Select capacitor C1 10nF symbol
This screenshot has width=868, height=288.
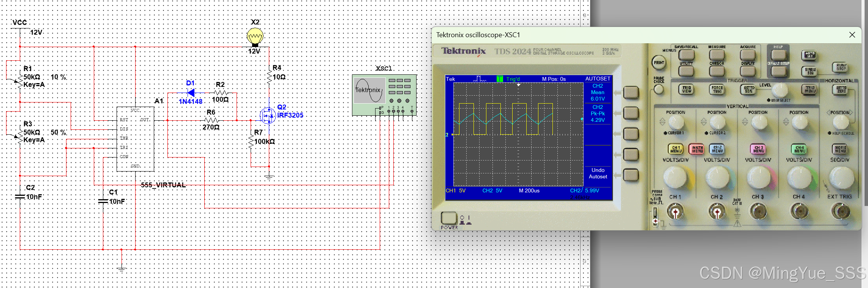pos(103,201)
